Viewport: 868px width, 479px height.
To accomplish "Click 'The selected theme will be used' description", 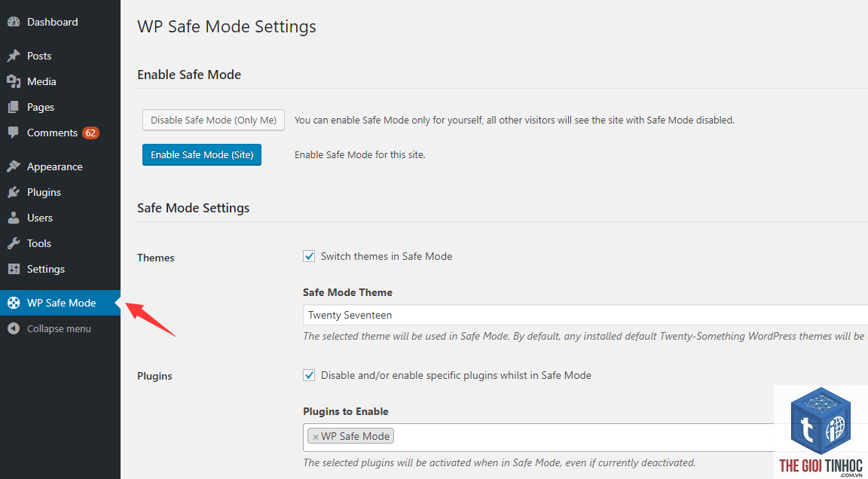I will tap(585, 337).
